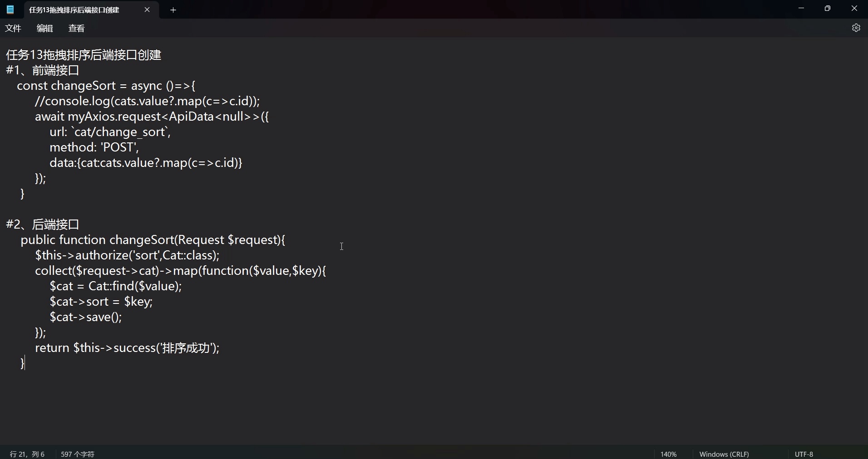Image resolution: width=868 pixels, height=459 pixels.
Task: Click the 140% zoom level indicator
Action: pyautogui.click(x=668, y=454)
